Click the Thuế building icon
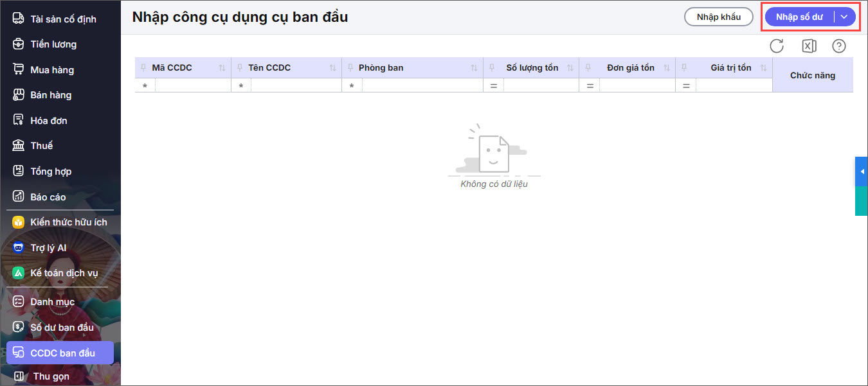Image resolution: width=868 pixels, height=386 pixels. [19, 146]
